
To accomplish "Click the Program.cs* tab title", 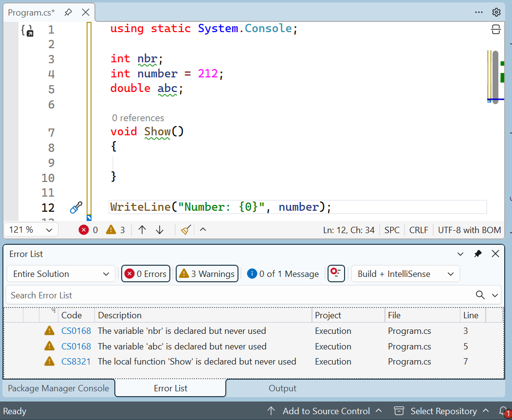I will tap(31, 13).
